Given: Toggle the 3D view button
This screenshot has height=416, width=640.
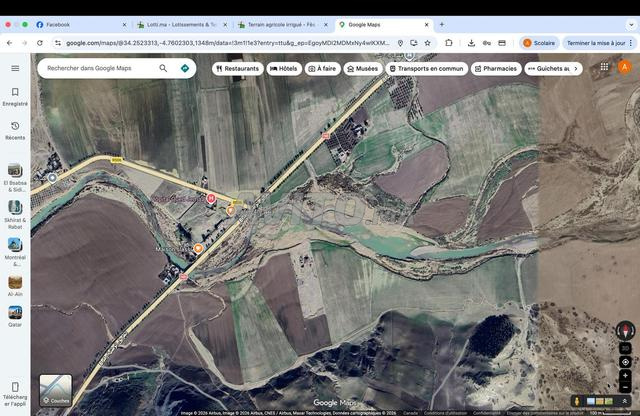Looking at the screenshot, I should click(x=626, y=348).
